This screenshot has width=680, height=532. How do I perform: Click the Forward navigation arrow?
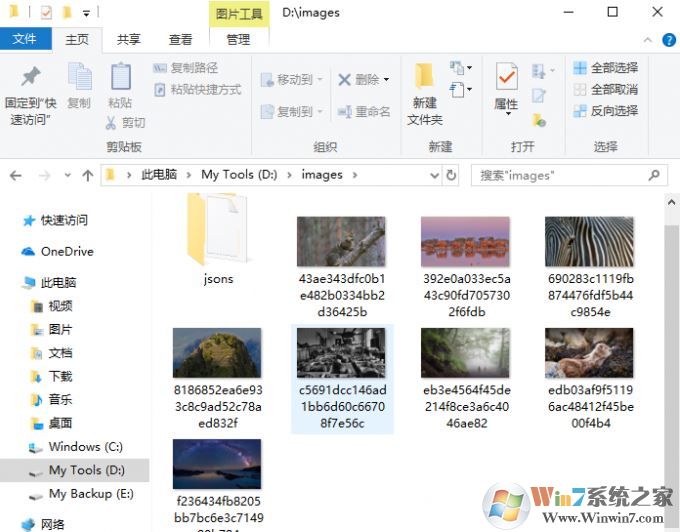coord(44,176)
